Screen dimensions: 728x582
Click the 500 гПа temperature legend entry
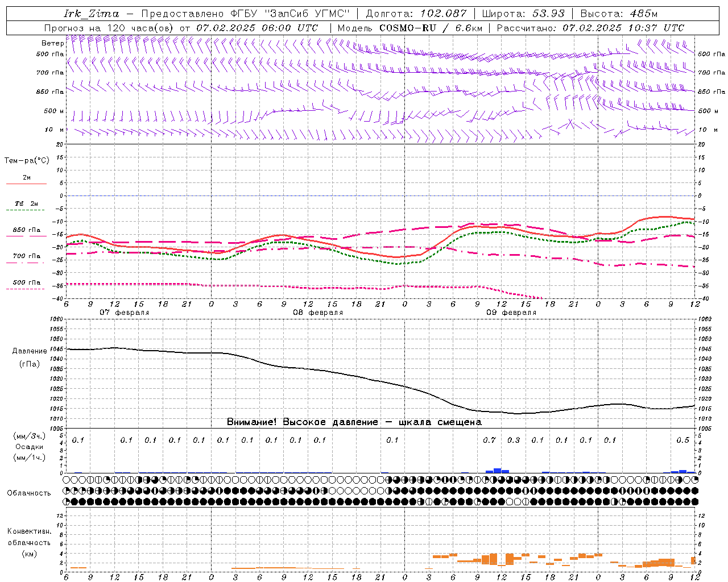coord(27,282)
